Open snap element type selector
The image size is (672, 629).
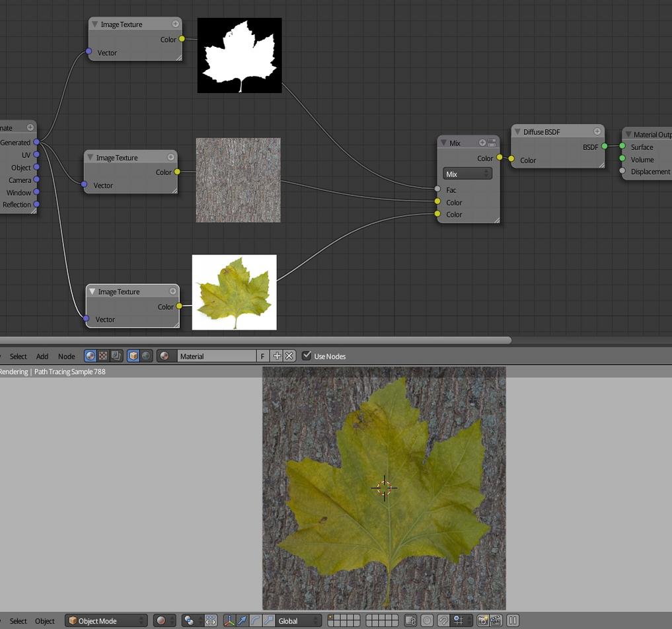461,621
